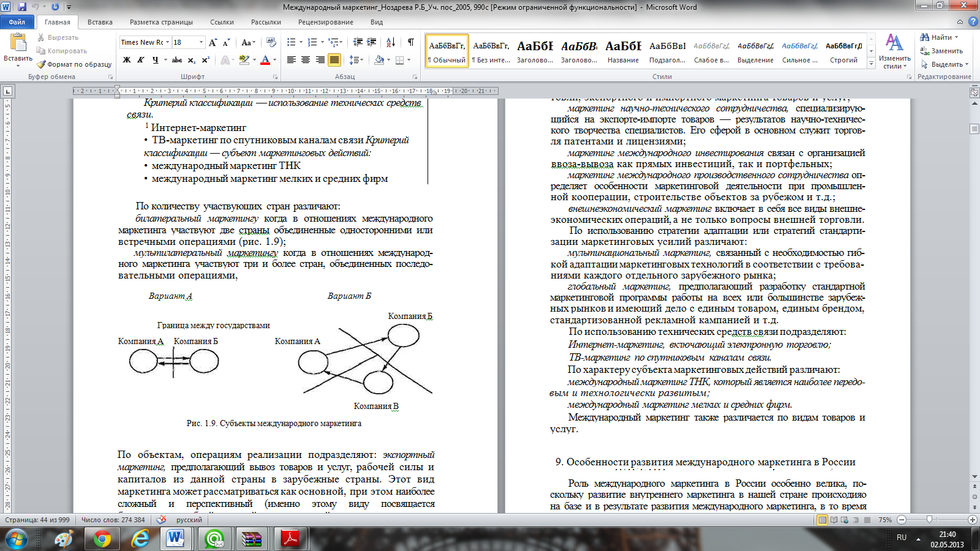
Task: Click the Windows Start button
Action: (x=17, y=539)
